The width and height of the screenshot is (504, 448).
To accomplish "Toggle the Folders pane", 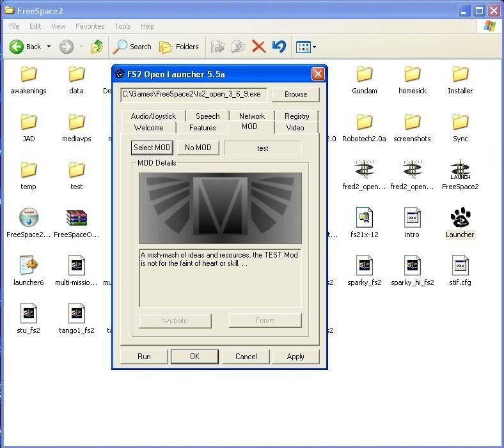I will 178,47.
